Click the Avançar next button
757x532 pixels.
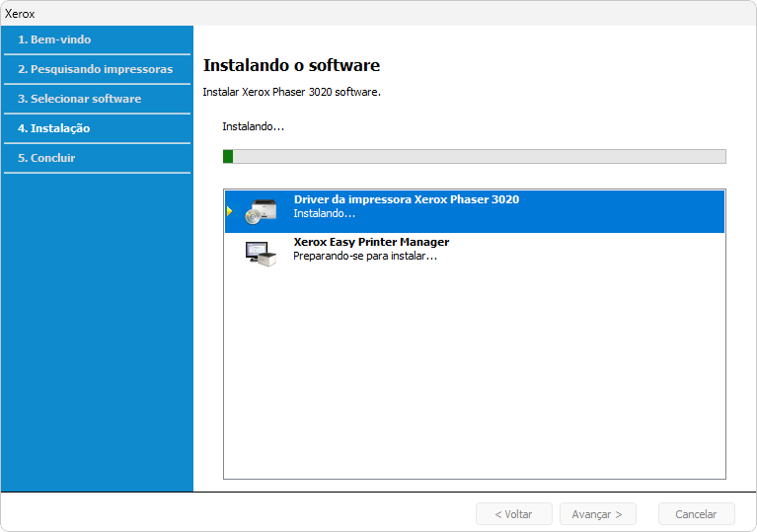pos(598,514)
